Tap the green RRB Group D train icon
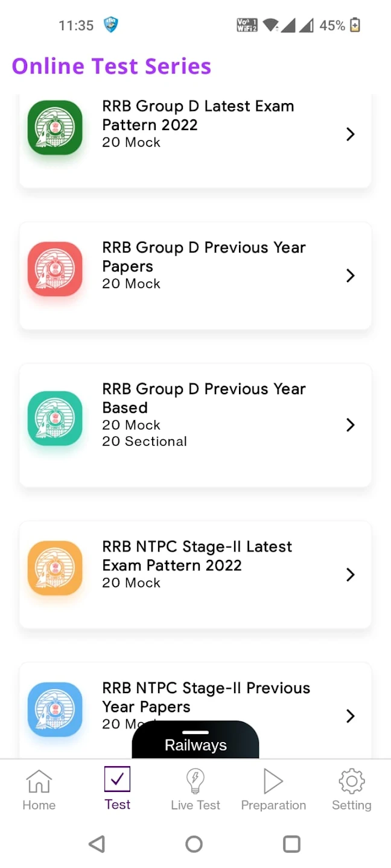Image resolution: width=391 pixels, height=868 pixels. coord(55,127)
